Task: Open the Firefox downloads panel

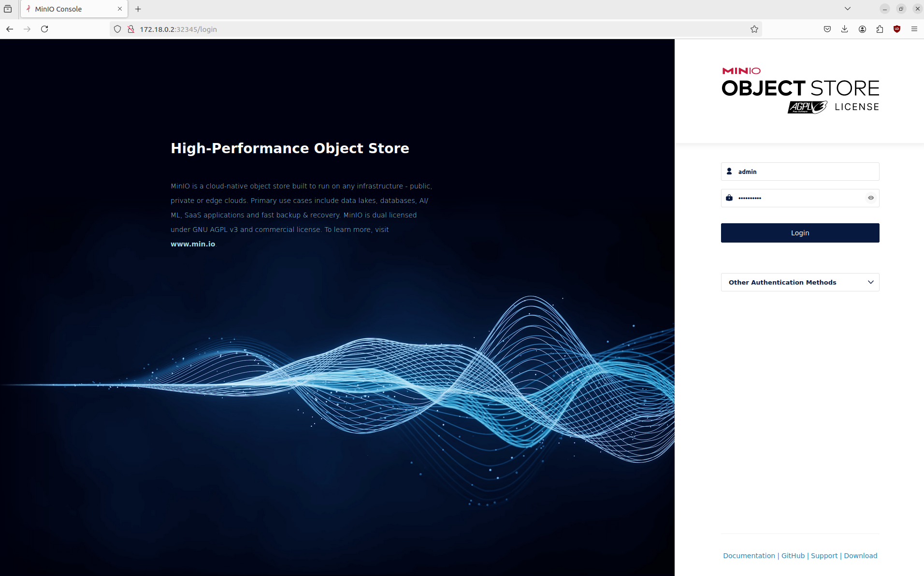Action: (844, 29)
